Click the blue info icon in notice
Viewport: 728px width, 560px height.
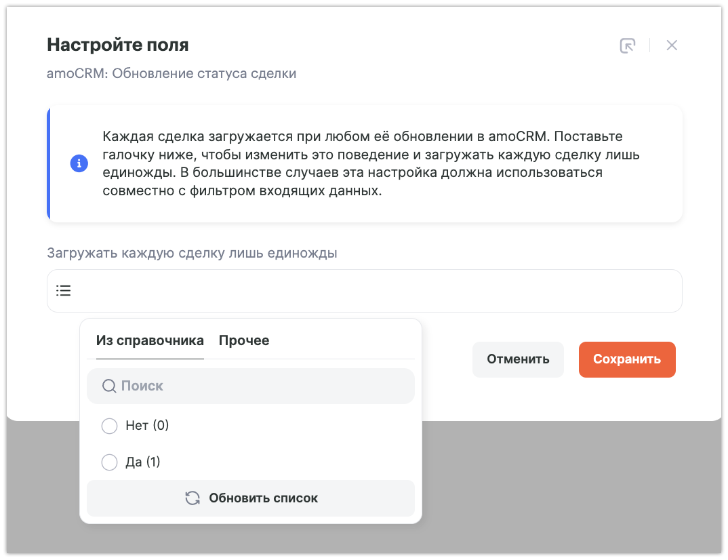point(79,163)
